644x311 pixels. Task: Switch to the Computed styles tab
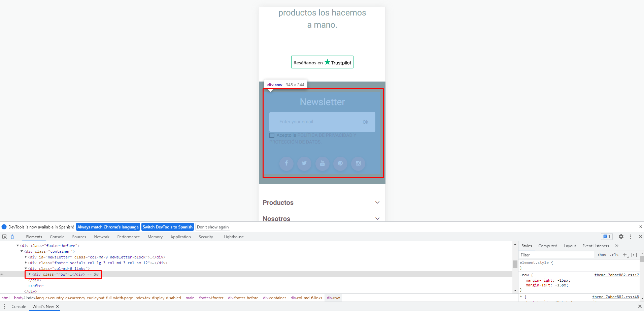click(548, 246)
